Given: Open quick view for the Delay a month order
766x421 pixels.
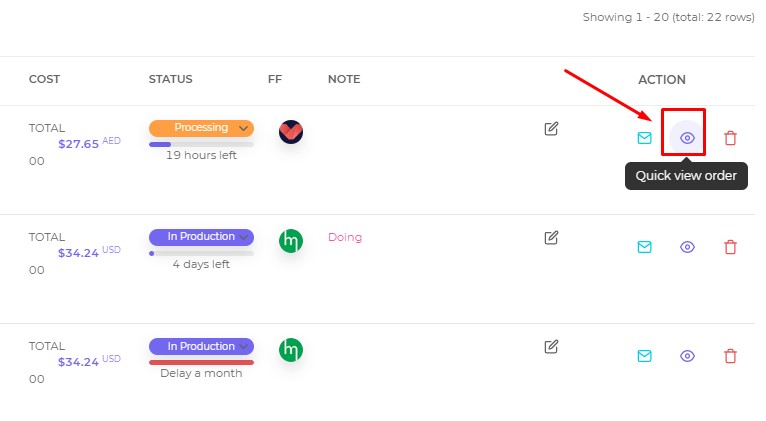Looking at the screenshot, I should [x=687, y=356].
